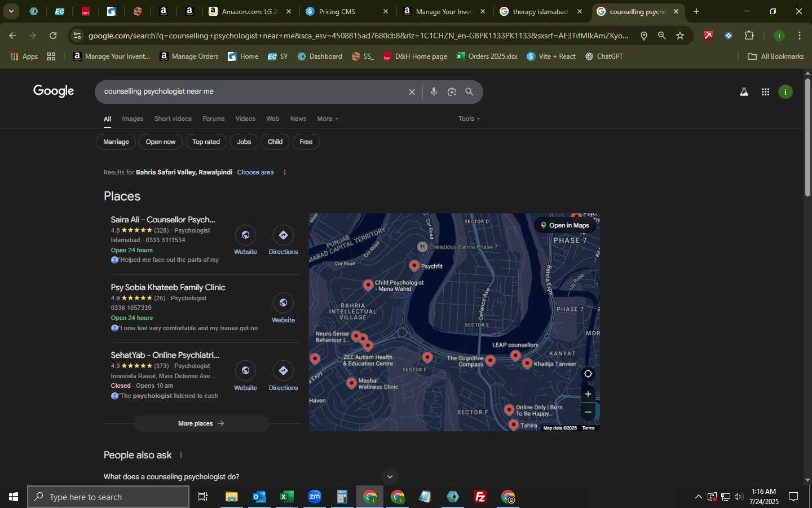
Task: Launch Excel from the taskbar
Action: tap(286, 497)
